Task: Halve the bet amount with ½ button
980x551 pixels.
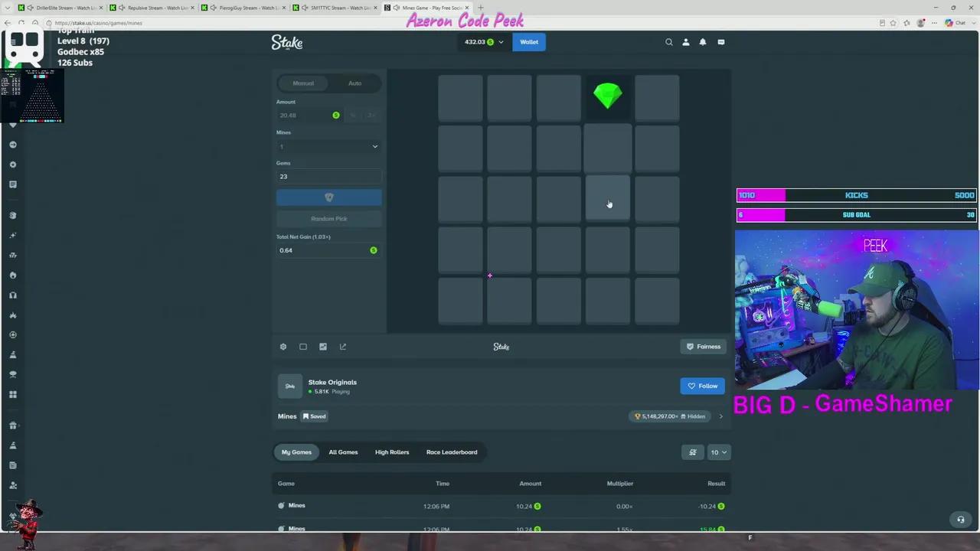Action: tap(353, 115)
